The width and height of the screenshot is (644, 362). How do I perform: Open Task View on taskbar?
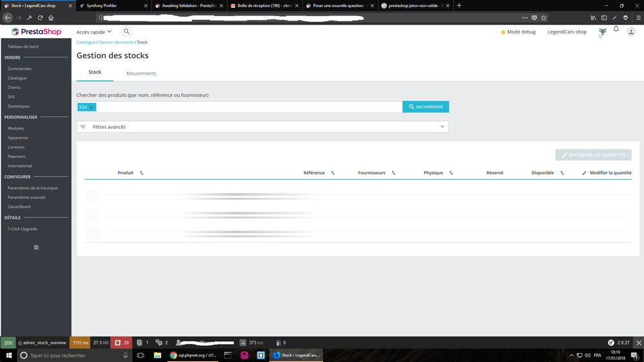[140, 356]
